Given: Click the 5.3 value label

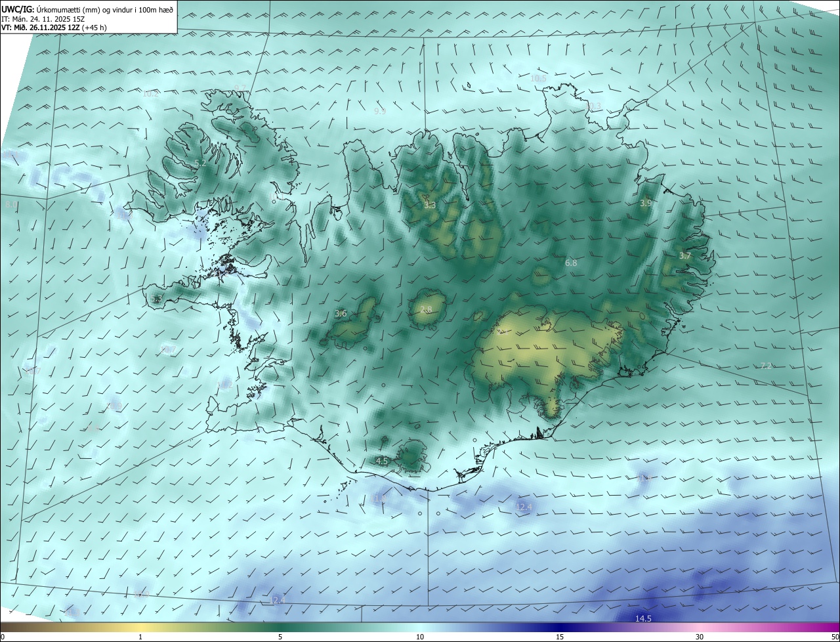Looking at the screenshot, I should 156,299.
